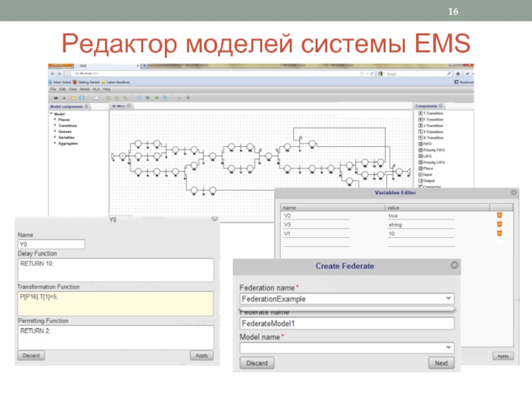Click the blue save diskette icon

pyautogui.click(x=82, y=98)
